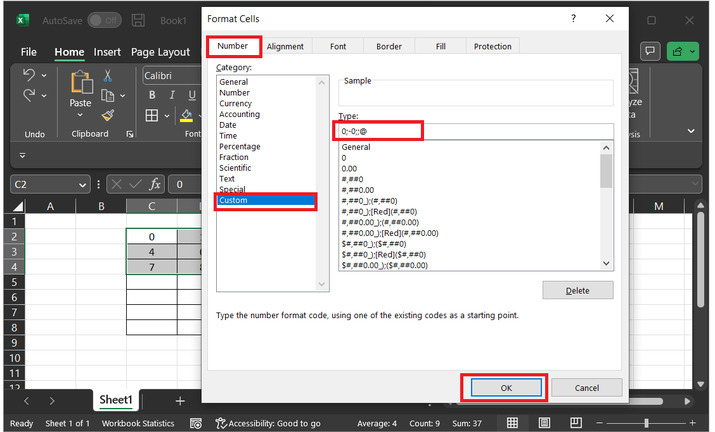
Task: Open the Comments pane icon
Action: (x=651, y=51)
